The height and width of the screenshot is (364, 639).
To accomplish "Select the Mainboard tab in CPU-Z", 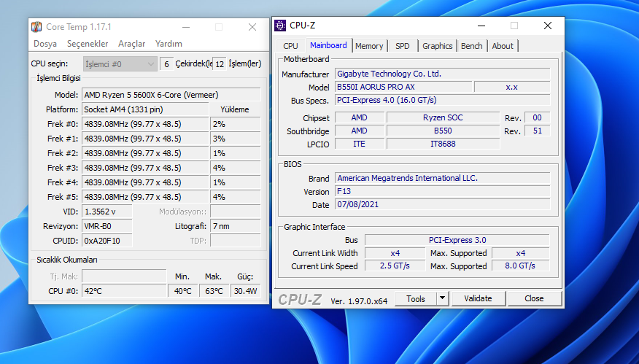I will pyautogui.click(x=328, y=45).
